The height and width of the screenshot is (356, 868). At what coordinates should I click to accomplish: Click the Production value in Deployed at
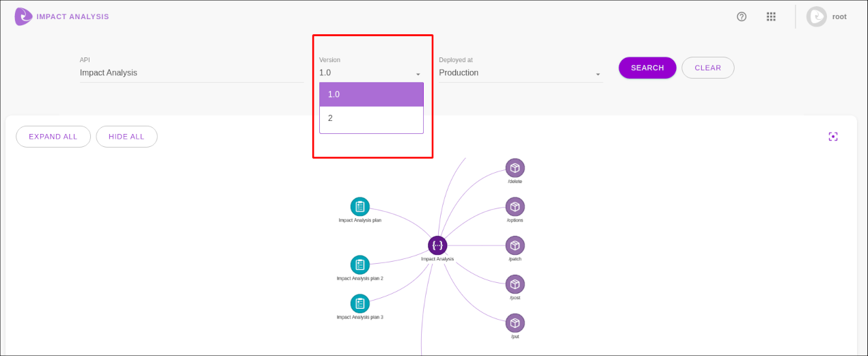click(459, 72)
